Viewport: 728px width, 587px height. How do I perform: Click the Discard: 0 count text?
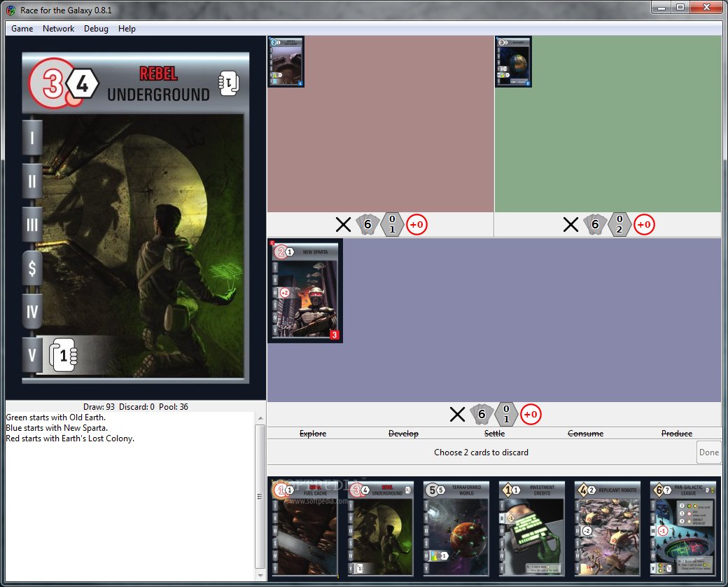click(x=136, y=407)
